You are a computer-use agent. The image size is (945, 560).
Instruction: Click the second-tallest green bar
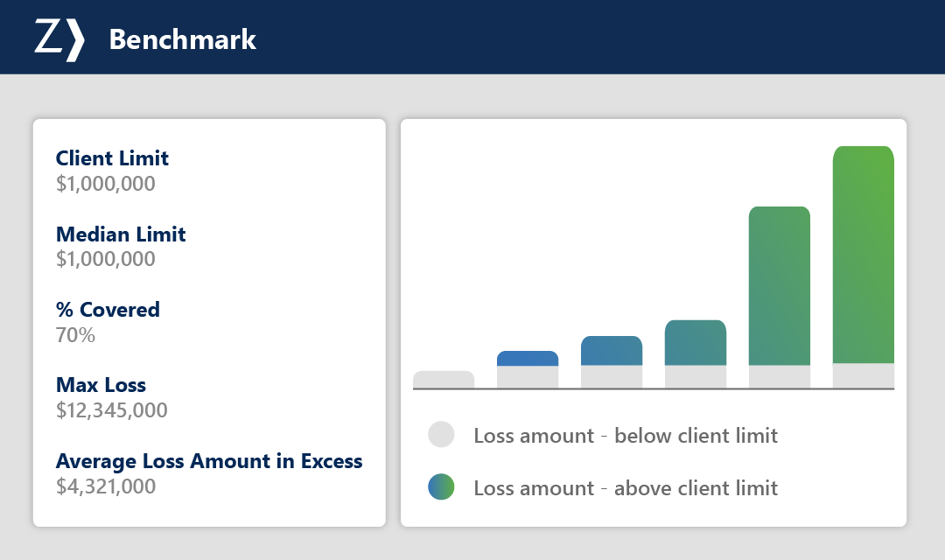coord(779,285)
